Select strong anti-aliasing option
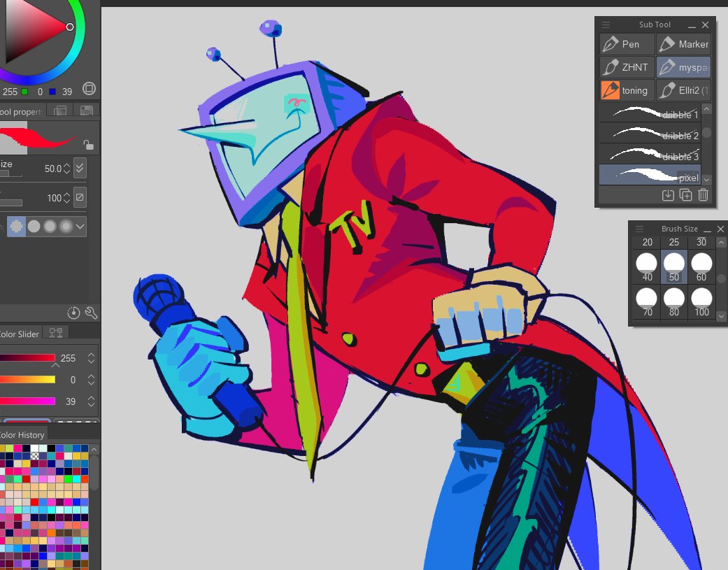Screen dimensions: 728x570 66,227
